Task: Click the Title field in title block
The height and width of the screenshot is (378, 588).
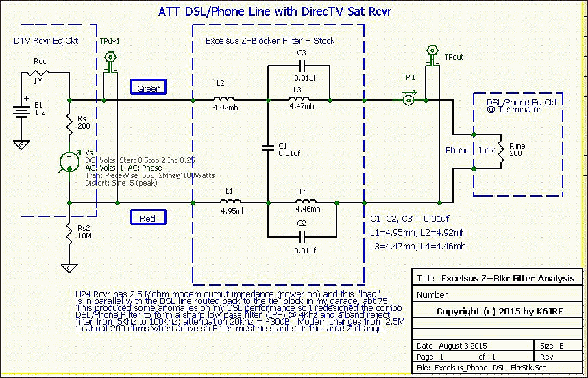Action: (x=497, y=279)
